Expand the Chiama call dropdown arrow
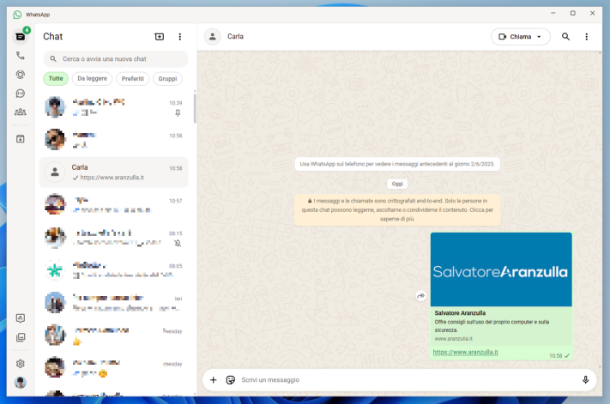This screenshot has width=610, height=404. [x=539, y=37]
